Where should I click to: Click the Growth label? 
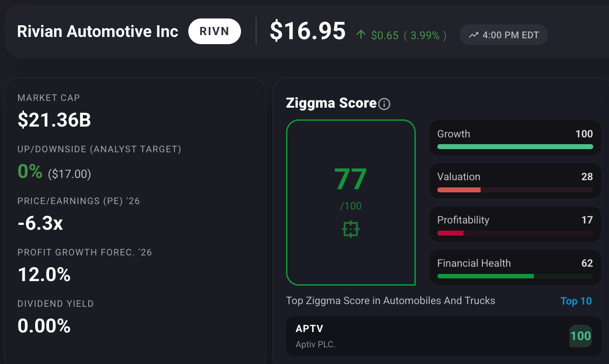coord(454,134)
